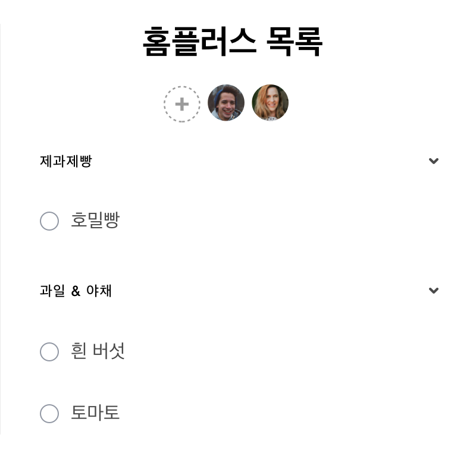476x466 pixels.
Task: Click the 제과제빵 category header
Action: 65,161
